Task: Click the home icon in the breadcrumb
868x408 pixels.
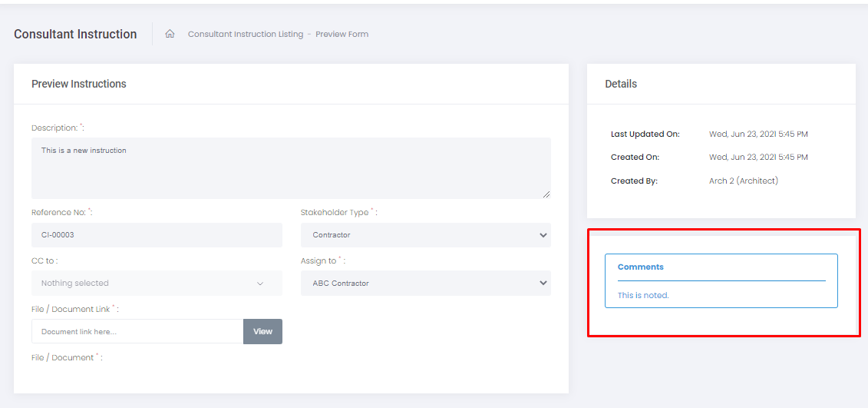Action: coord(170,34)
